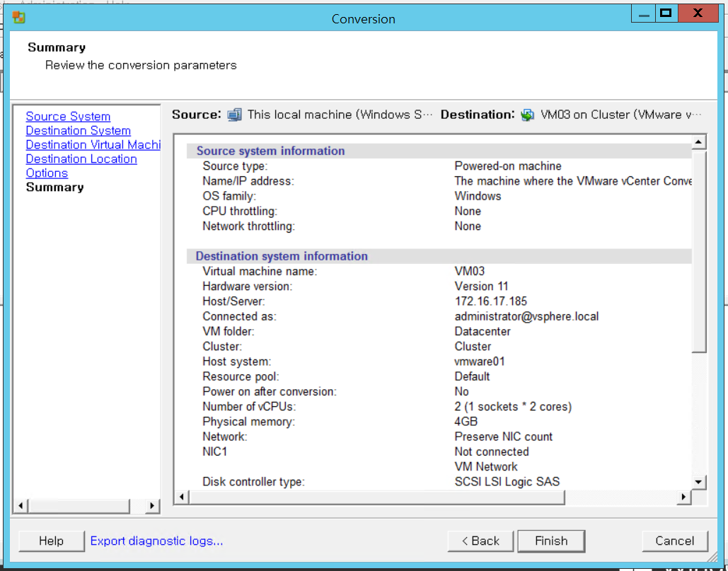Click summary pane horizontal scrollbar thumb
Screen dimensions: 728x571
376,497
